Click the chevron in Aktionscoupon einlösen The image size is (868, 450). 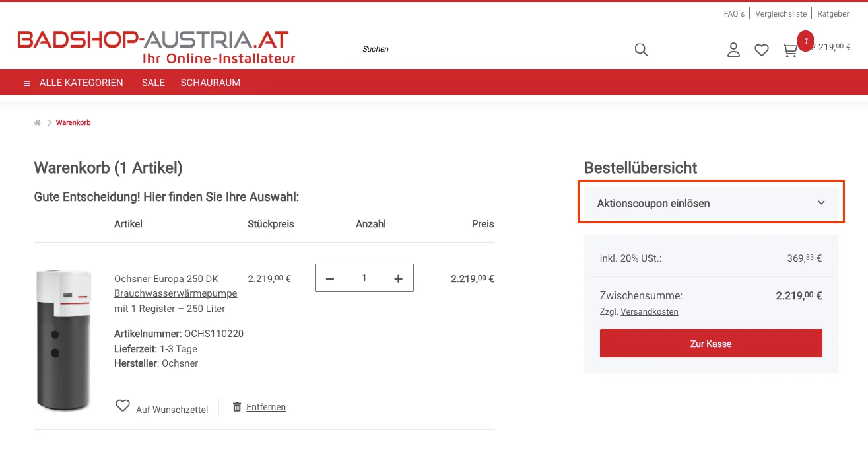[821, 203]
